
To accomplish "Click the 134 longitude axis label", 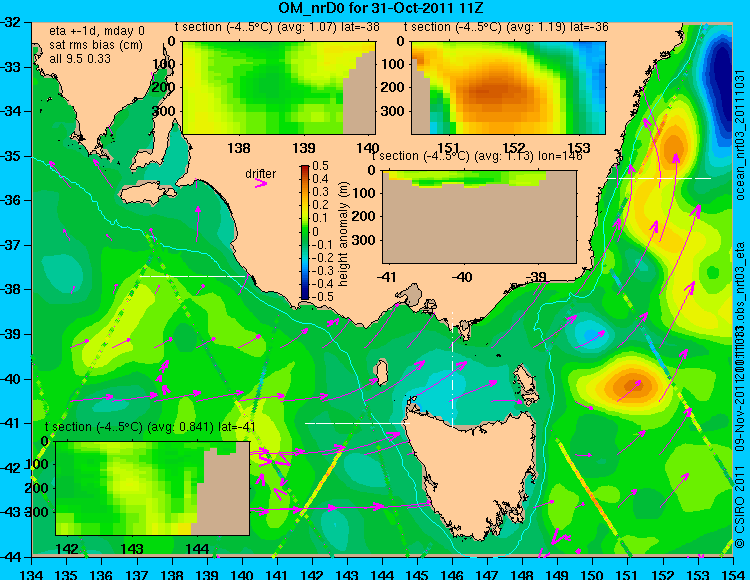I will click(x=32, y=574).
